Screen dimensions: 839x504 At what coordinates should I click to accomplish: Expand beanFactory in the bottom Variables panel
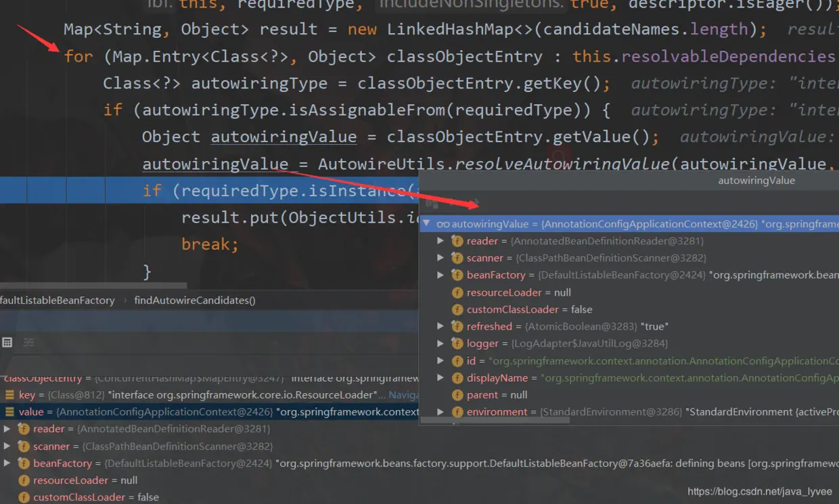[x=7, y=463]
